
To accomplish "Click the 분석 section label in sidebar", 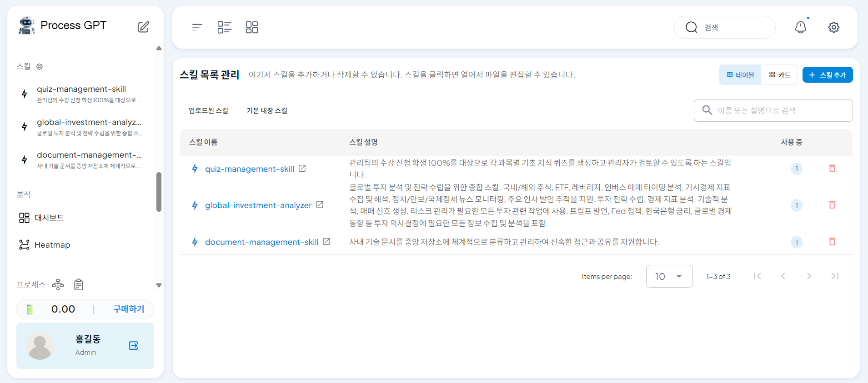I will 24,194.
